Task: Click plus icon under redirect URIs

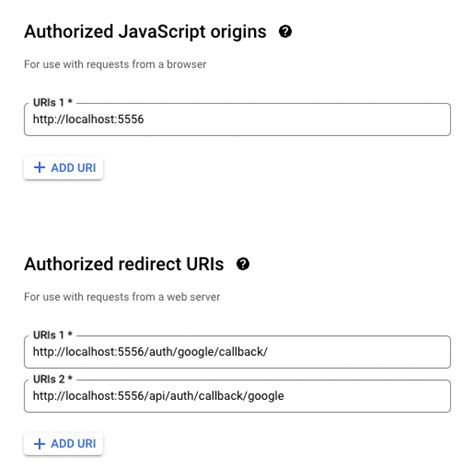Action: click(39, 444)
